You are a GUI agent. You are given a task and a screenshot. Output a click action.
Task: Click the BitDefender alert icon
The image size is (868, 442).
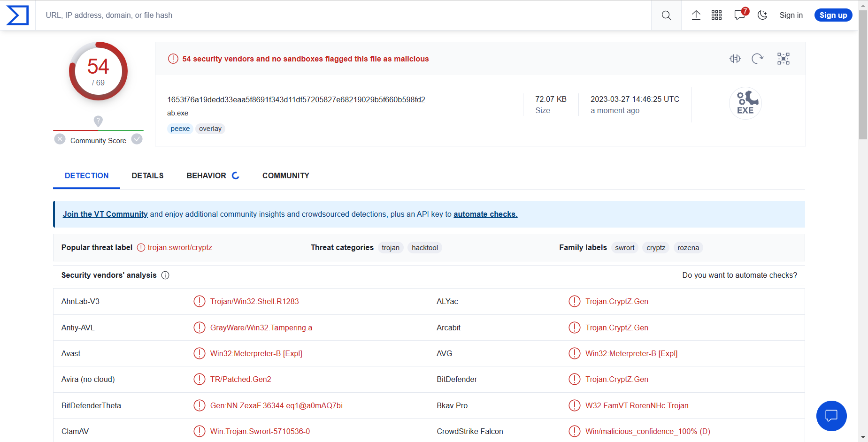(x=575, y=379)
